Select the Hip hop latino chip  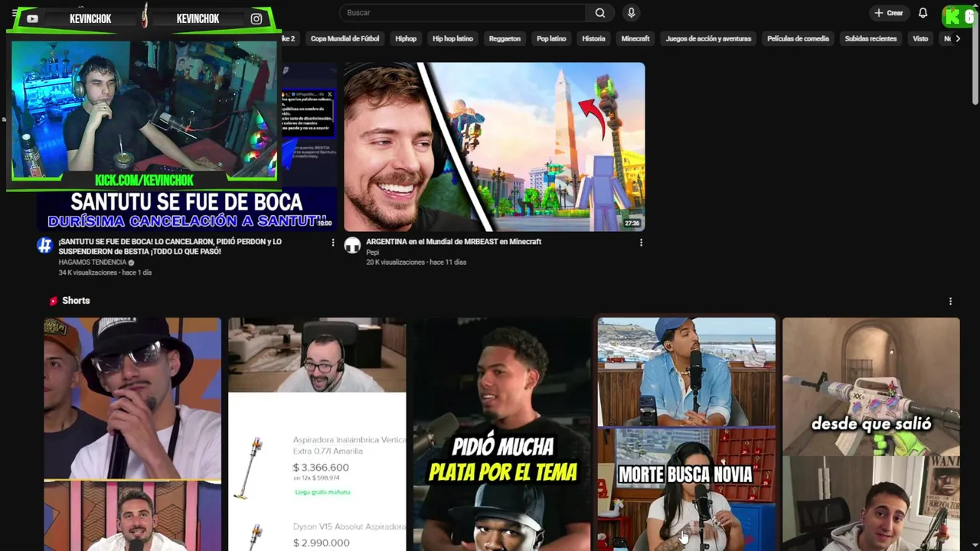tap(452, 39)
